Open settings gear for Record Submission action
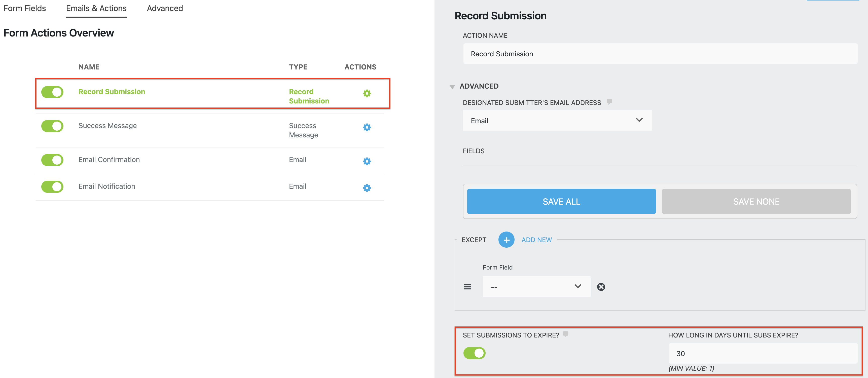Image resolution: width=868 pixels, height=378 pixels. 367,94
